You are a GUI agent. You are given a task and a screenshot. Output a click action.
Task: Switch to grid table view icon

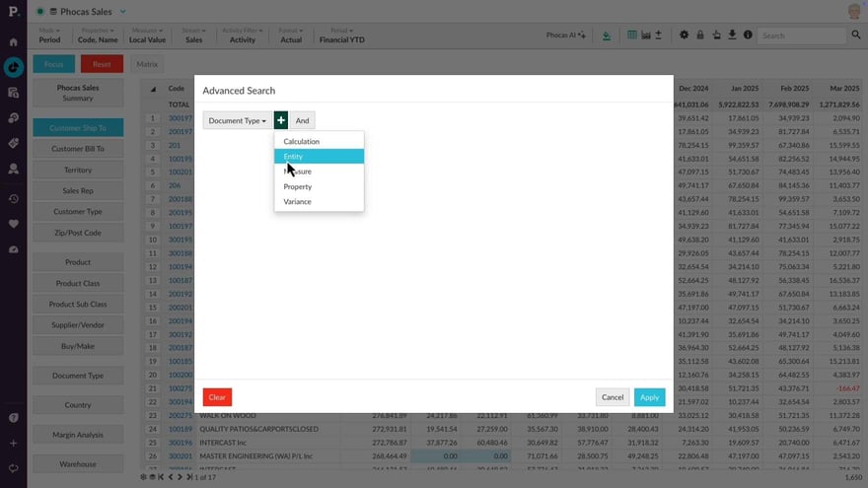tap(632, 35)
